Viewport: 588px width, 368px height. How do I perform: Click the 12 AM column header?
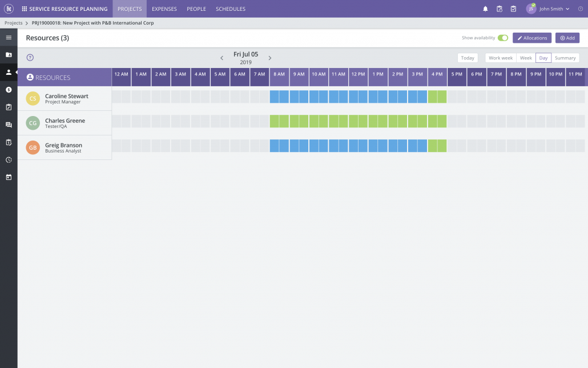coord(121,77)
